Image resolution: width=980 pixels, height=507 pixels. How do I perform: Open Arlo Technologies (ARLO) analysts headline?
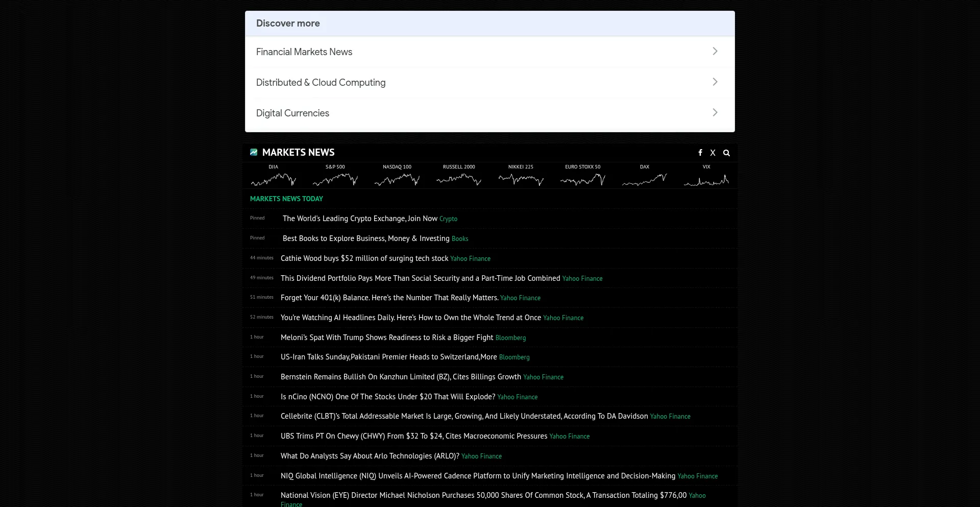[370, 456]
